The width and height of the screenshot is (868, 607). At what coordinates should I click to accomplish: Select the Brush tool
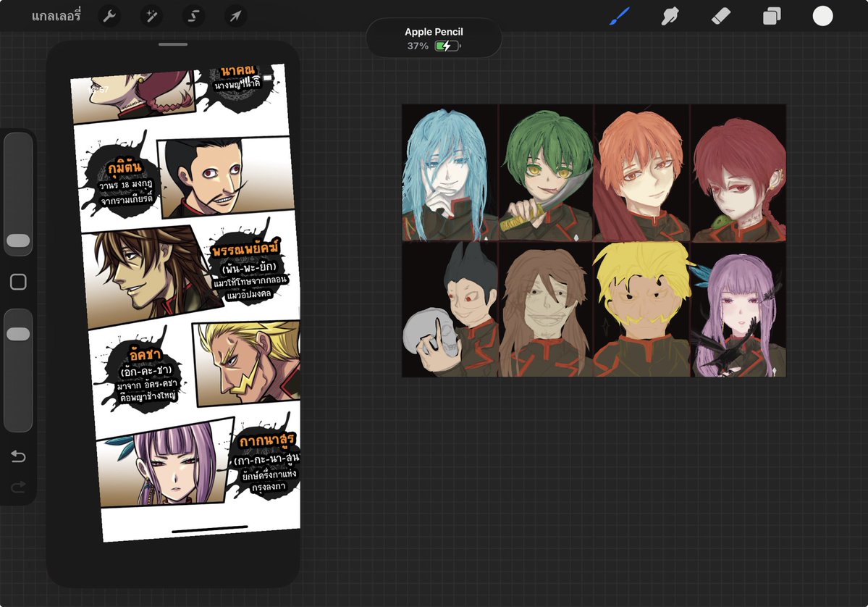(620, 16)
